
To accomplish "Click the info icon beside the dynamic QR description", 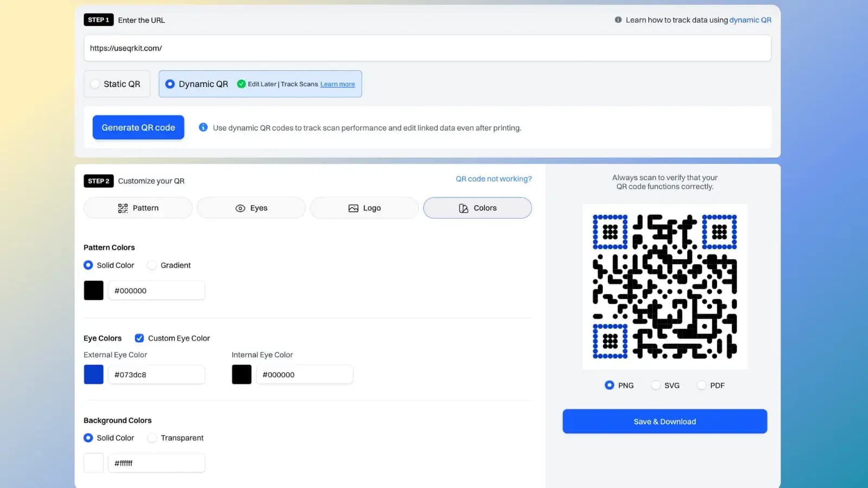I will (203, 127).
